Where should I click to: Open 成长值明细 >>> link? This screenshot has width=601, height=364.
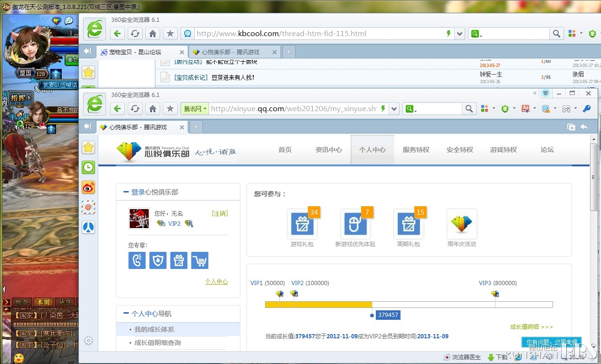coord(532,327)
